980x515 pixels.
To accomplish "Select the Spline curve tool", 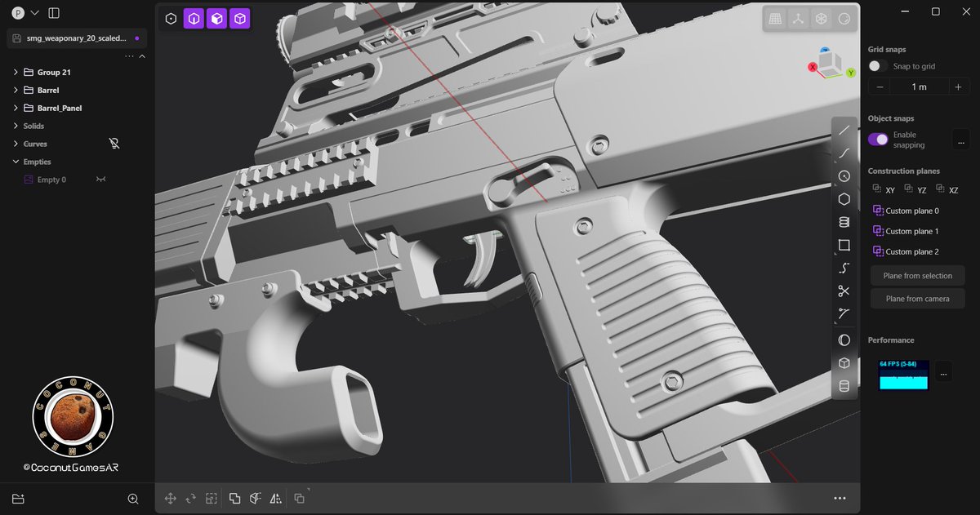I will point(844,153).
